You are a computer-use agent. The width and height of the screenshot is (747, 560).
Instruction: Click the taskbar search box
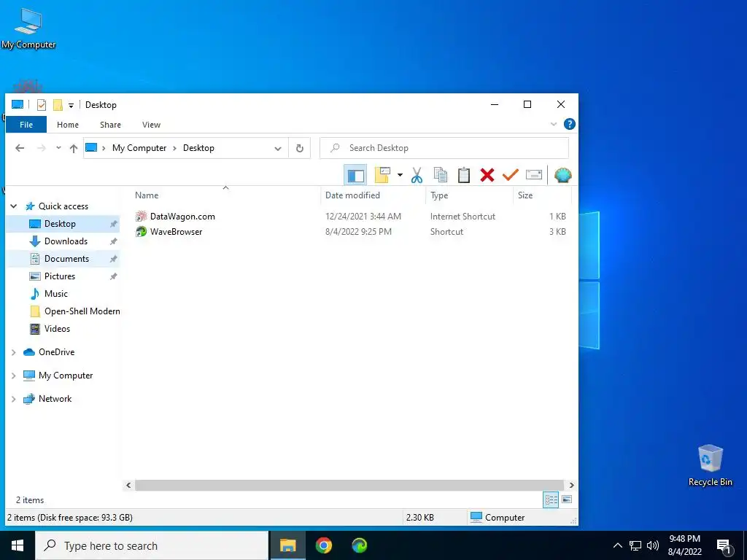pos(152,545)
